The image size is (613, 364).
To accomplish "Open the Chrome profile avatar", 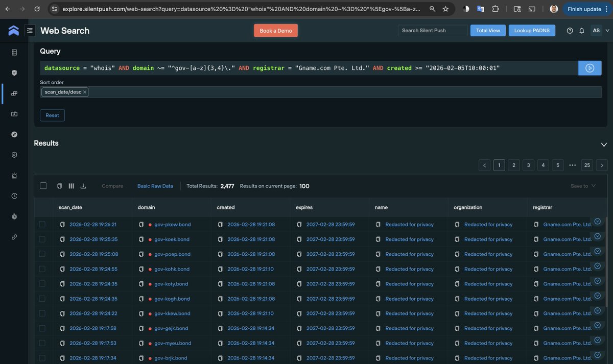I will (554, 9).
